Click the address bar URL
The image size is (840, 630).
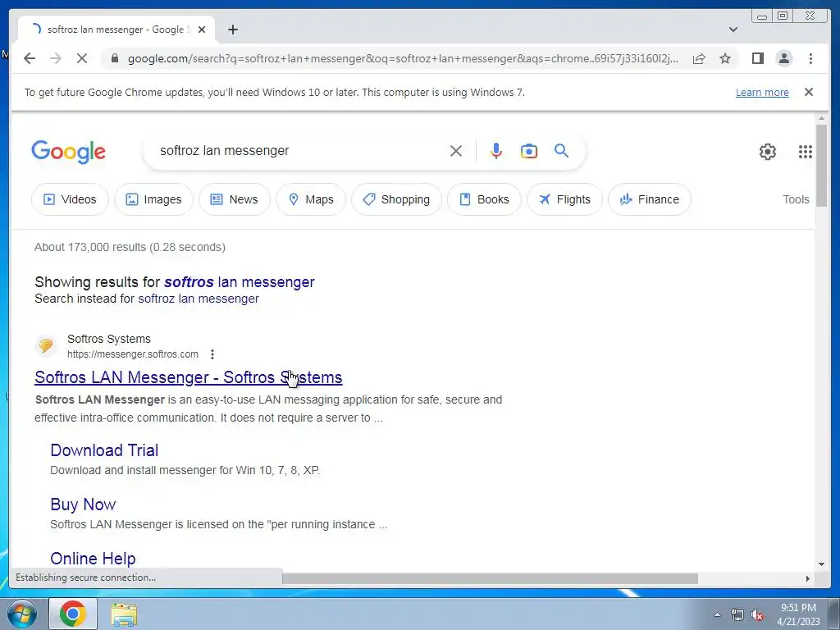[x=403, y=58]
